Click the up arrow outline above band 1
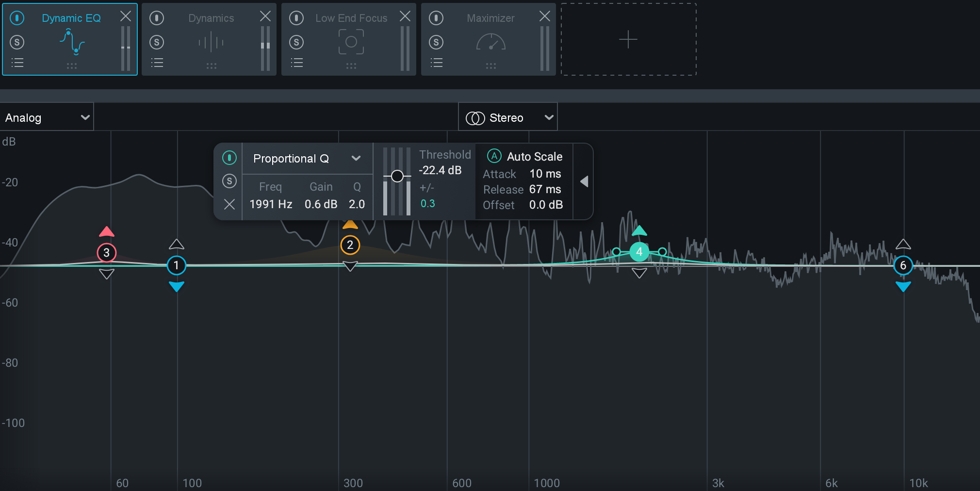Screen dimensions: 980x491 (177, 244)
